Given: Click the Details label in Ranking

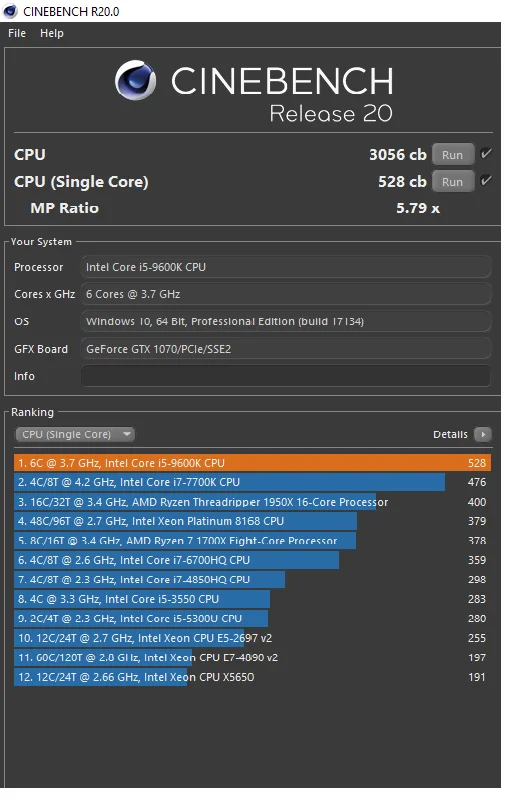Looking at the screenshot, I should [450, 434].
